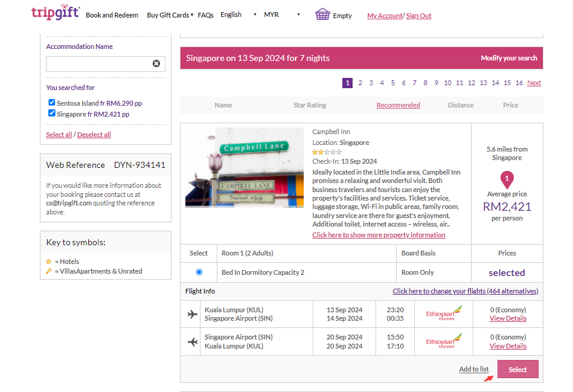The image size is (573, 392).
Task: Click the outbound flight airplane icon
Action: click(x=192, y=314)
